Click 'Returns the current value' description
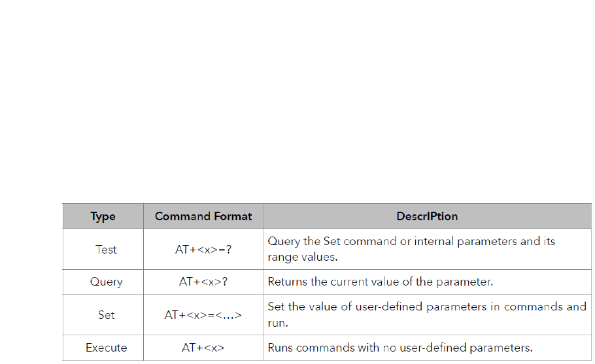Screen dimensions: 595x364 click(381, 282)
